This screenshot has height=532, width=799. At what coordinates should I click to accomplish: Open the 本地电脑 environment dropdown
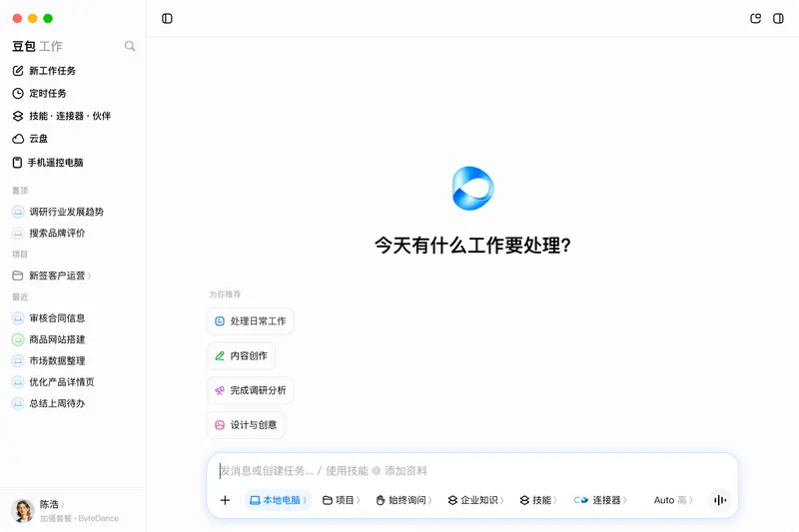click(279, 500)
